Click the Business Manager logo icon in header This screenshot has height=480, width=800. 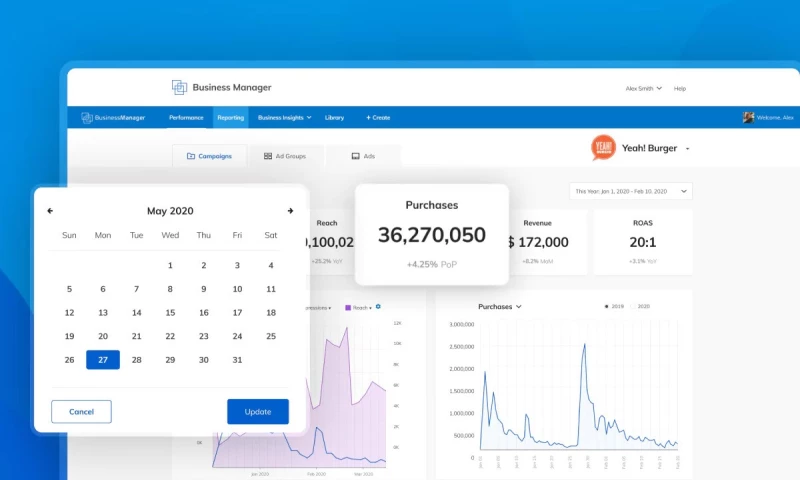pyautogui.click(x=179, y=87)
